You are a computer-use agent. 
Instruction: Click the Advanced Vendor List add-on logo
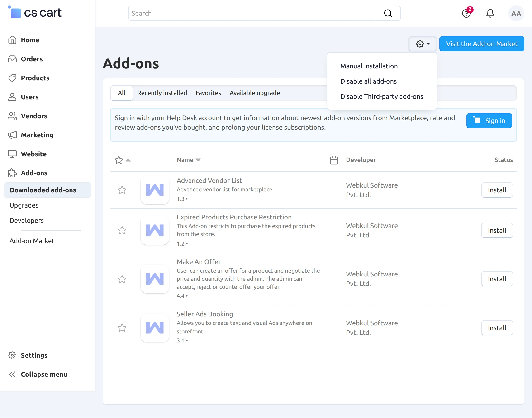[x=155, y=190]
